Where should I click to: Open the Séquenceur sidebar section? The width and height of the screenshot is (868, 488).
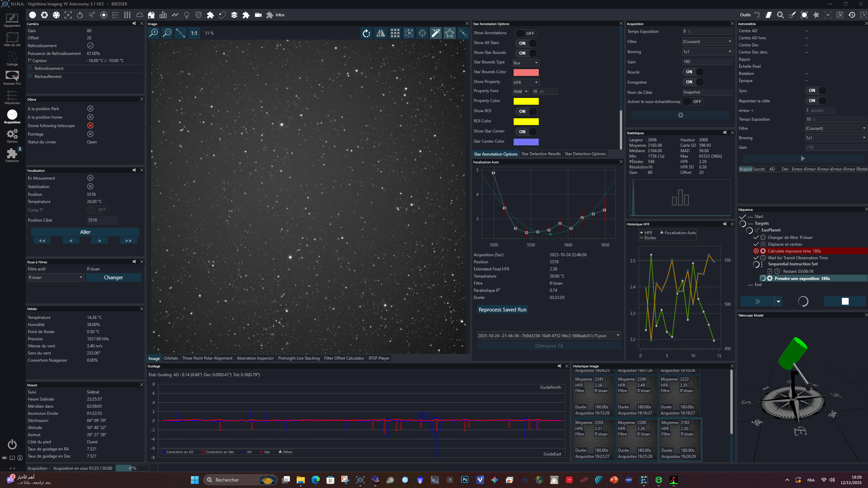(x=12, y=97)
